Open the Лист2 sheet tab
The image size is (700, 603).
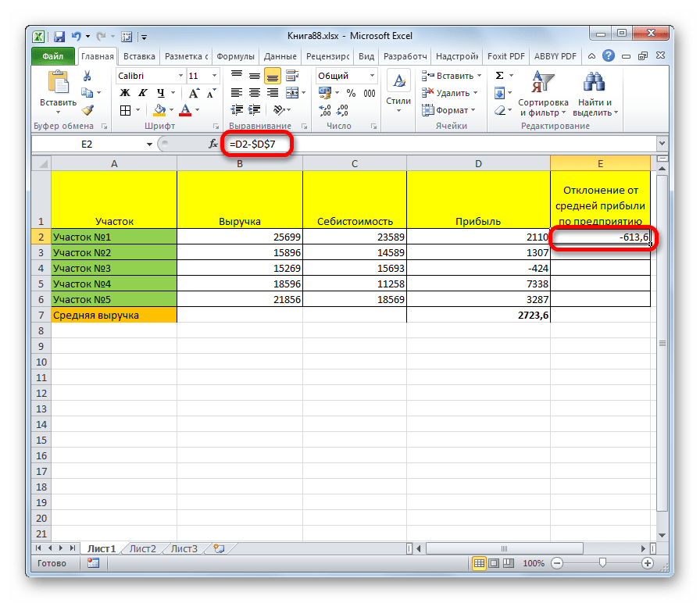tap(143, 548)
